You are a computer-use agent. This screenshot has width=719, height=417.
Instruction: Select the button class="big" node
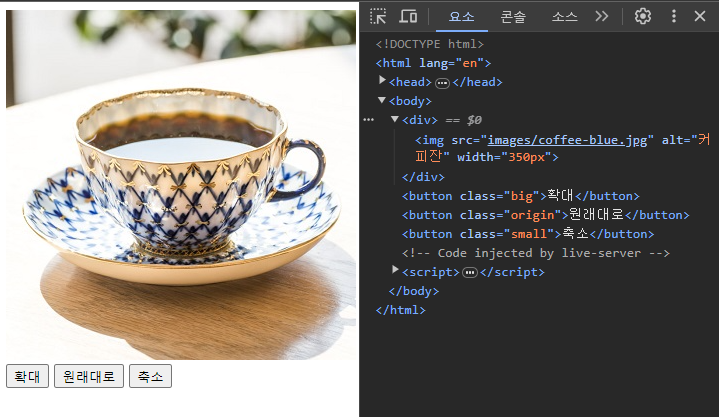[520, 196]
